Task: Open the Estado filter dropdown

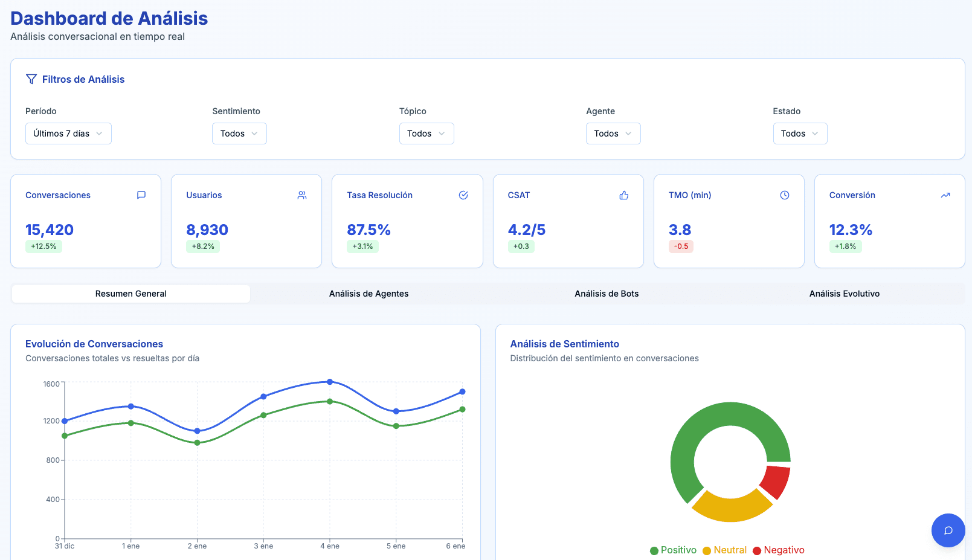Action: coord(800,134)
